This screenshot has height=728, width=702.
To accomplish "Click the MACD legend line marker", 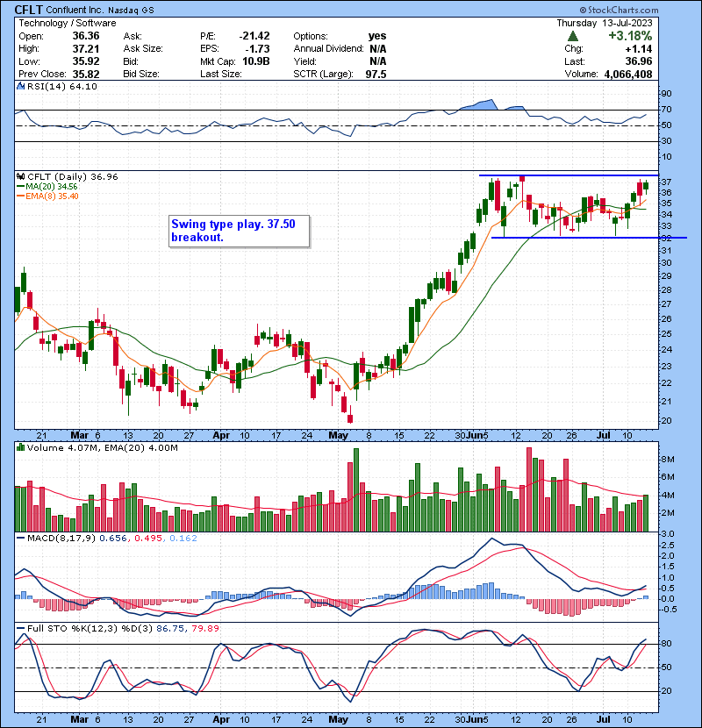I will click(x=20, y=539).
